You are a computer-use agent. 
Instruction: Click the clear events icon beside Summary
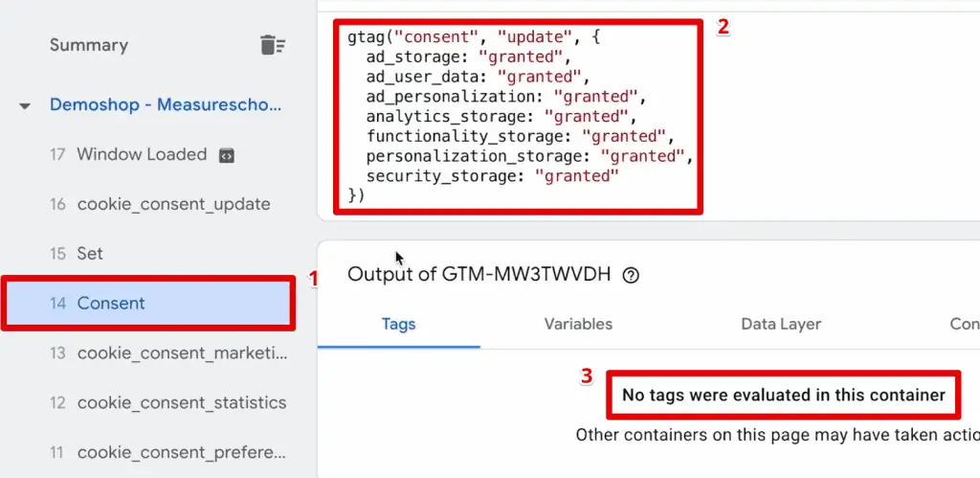point(272,45)
